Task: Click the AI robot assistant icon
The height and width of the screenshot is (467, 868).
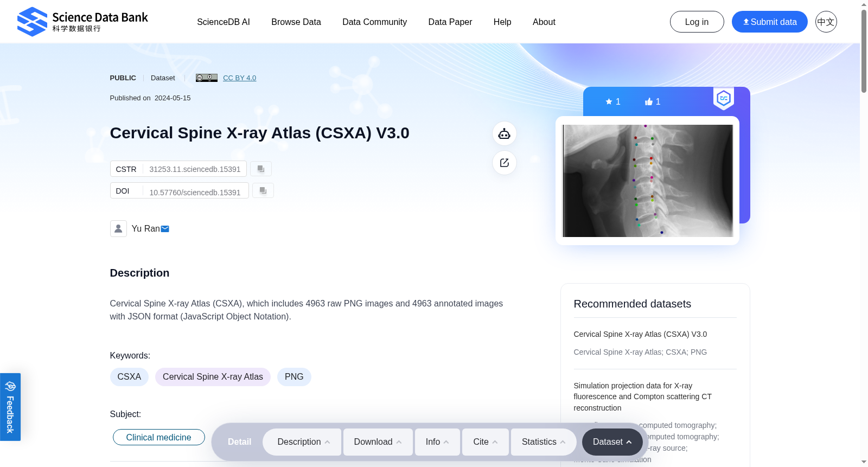Action: tap(504, 133)
